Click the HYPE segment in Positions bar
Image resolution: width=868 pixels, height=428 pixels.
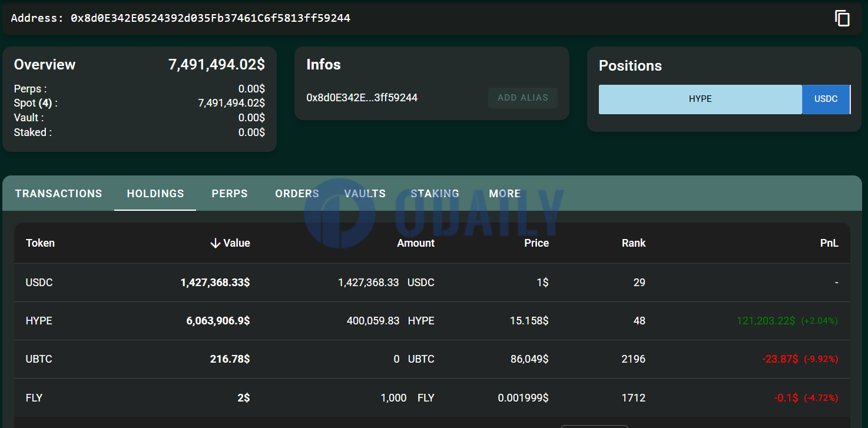coord(700,99)
